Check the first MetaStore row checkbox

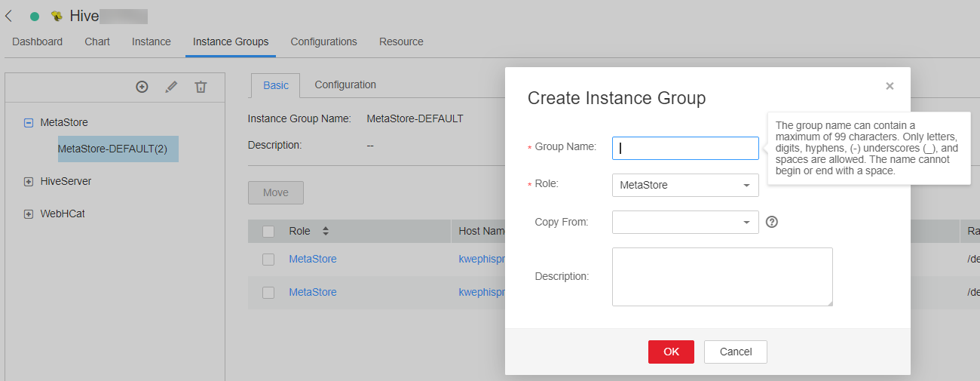[x=268, y=260]
